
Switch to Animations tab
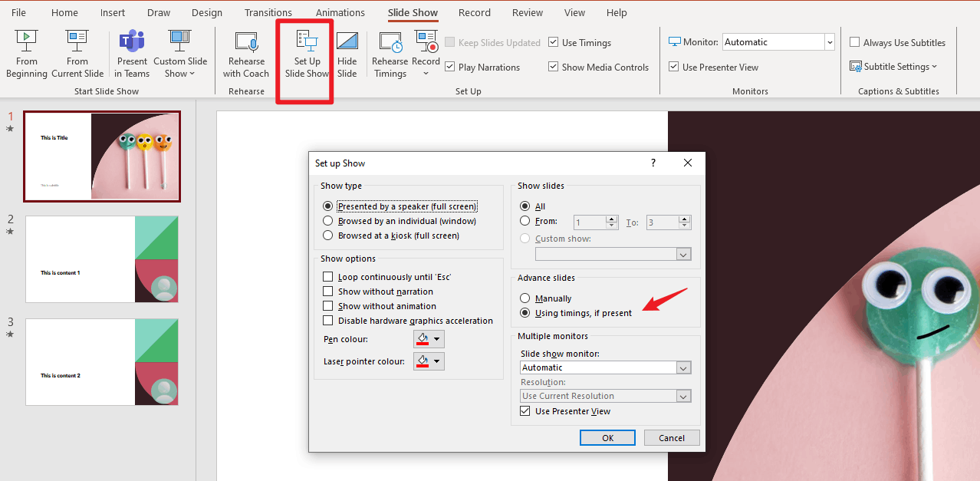coord(340,12)
